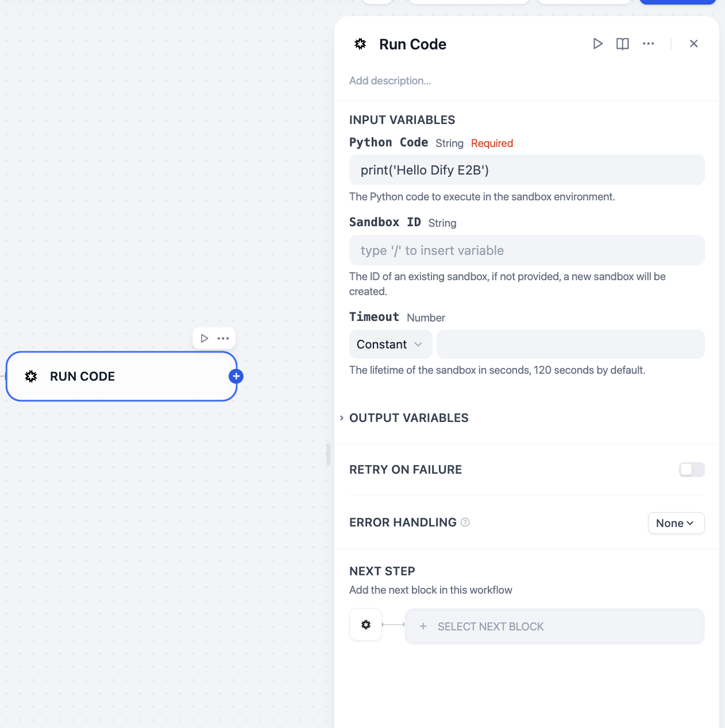Image resolution: width=725 pixels, height=728 pixels.
Task: Click the E2B icon next to Run Code title
Action: point(360,44)
